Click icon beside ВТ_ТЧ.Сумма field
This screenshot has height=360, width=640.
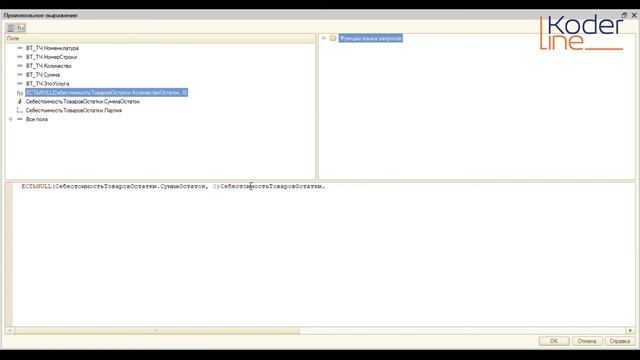20,75
